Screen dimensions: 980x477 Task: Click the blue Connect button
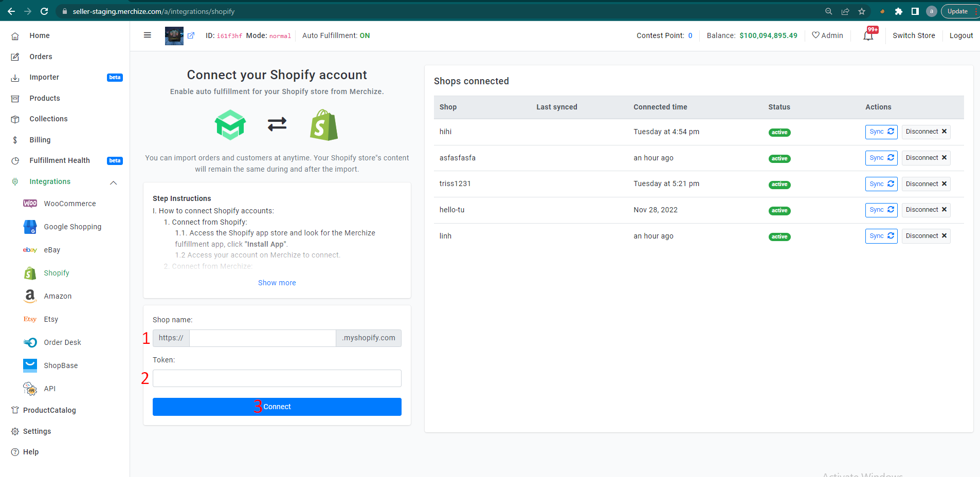[277, 407]
